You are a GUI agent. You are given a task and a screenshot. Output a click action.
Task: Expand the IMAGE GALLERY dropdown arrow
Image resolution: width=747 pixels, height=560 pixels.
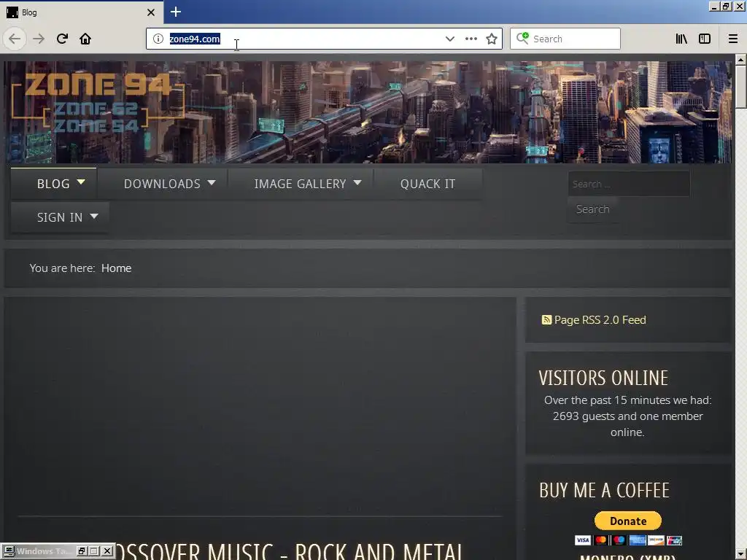357,182
